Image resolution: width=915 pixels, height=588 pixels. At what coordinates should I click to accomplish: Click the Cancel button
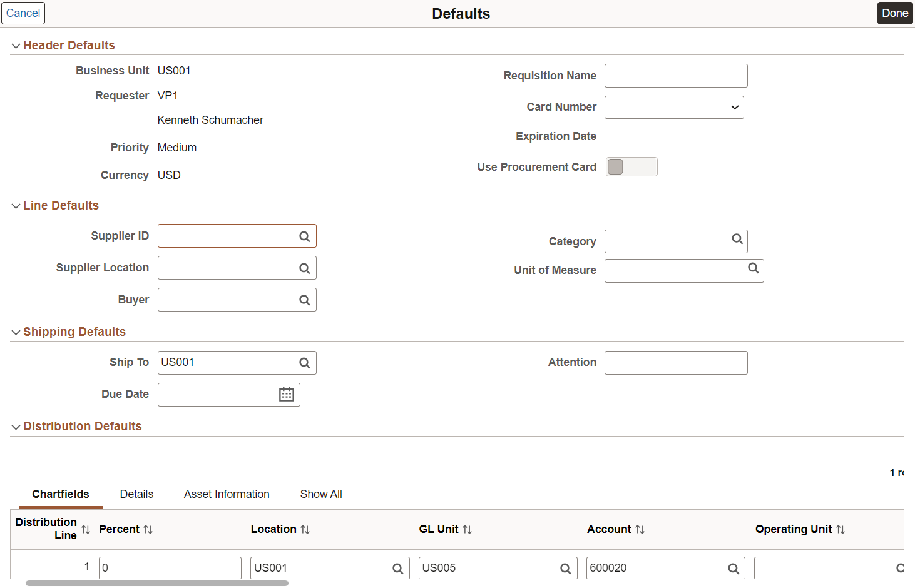point(23,13)
